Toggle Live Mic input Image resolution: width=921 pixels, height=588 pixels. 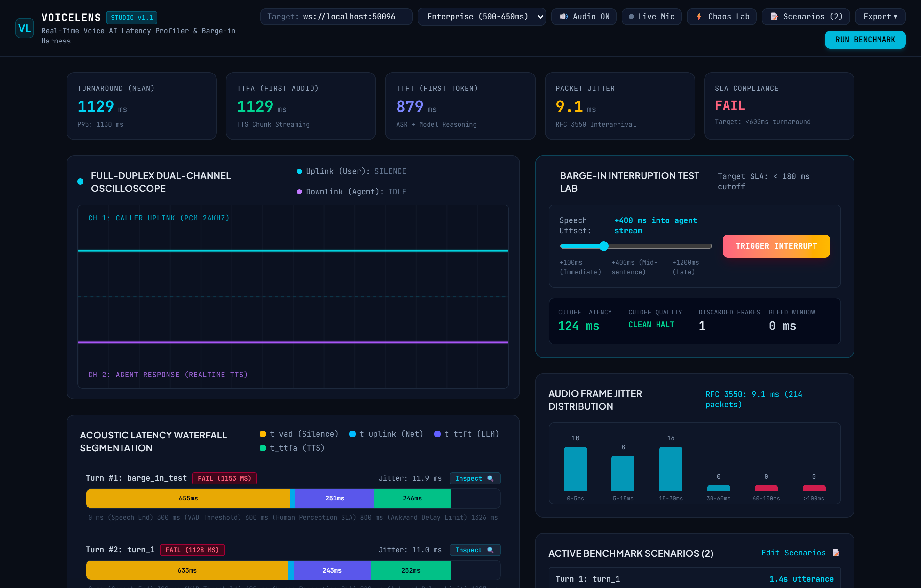click(651, 16)
